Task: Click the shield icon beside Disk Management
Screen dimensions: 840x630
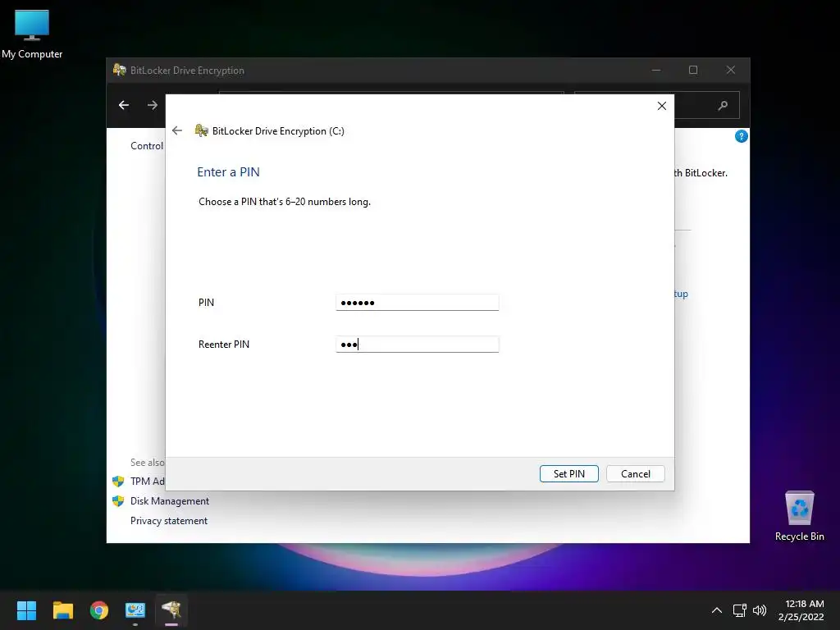Action: pyautogui.click(x=118, y=501)
